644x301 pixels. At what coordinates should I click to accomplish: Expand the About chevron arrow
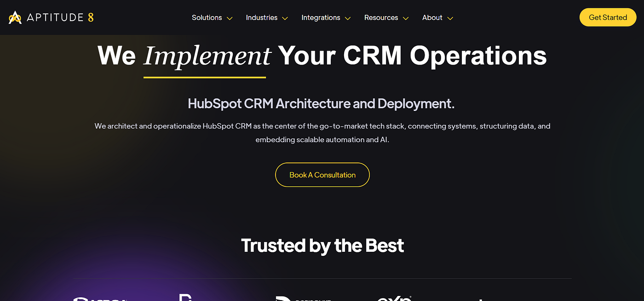pyautogui.click(x=450, y=18)
